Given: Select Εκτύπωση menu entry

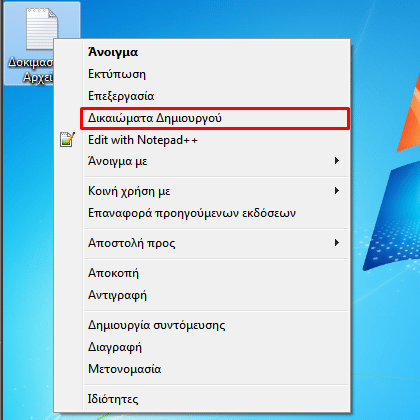Looking at the screenshot, I should click(x=117, y=74).
